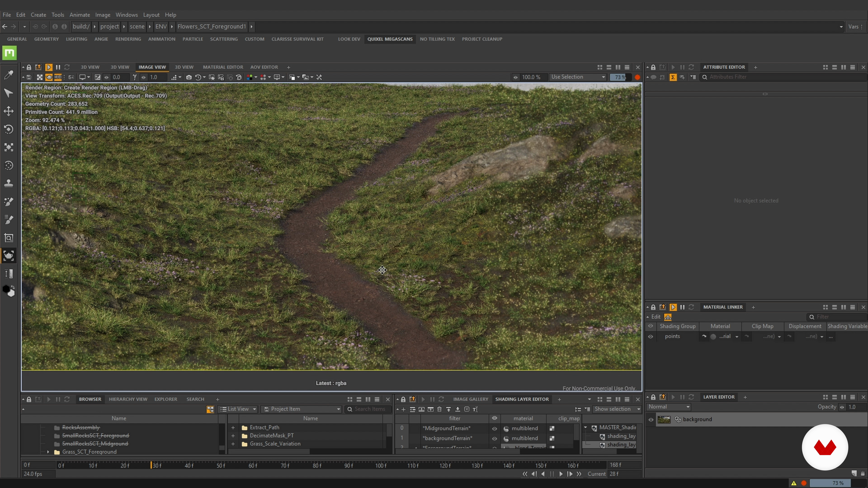The height and width of the screenshot is (488, 868).
Task: Toggle lock on Material Linker panel
Action: [x=653, y=307]
